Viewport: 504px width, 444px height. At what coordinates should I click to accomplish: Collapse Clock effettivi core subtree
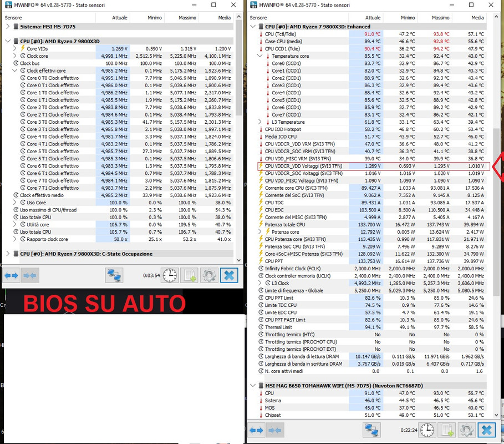point(15,70)
